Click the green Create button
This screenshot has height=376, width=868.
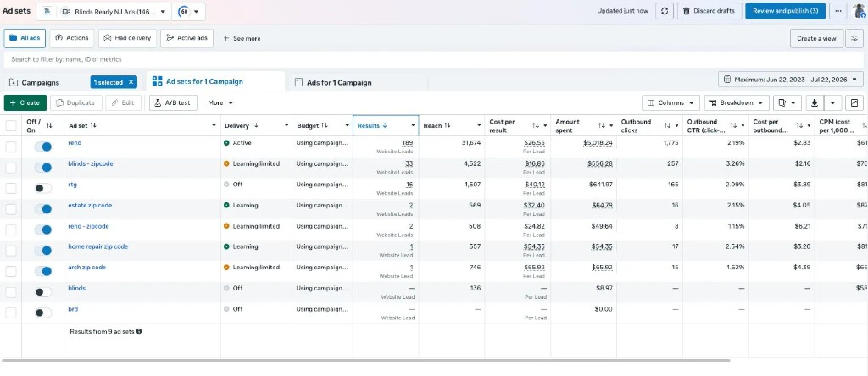[x=25, y=102]
